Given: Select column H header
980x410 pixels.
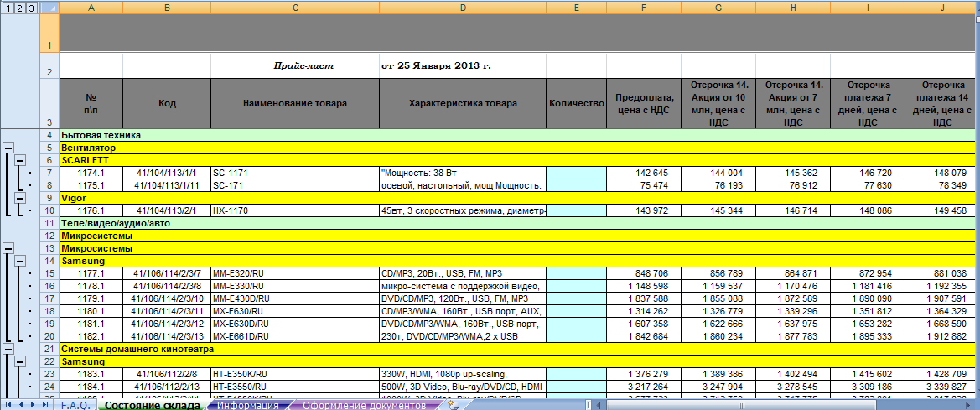Looking at the screenshot, I should pos(793,8).
